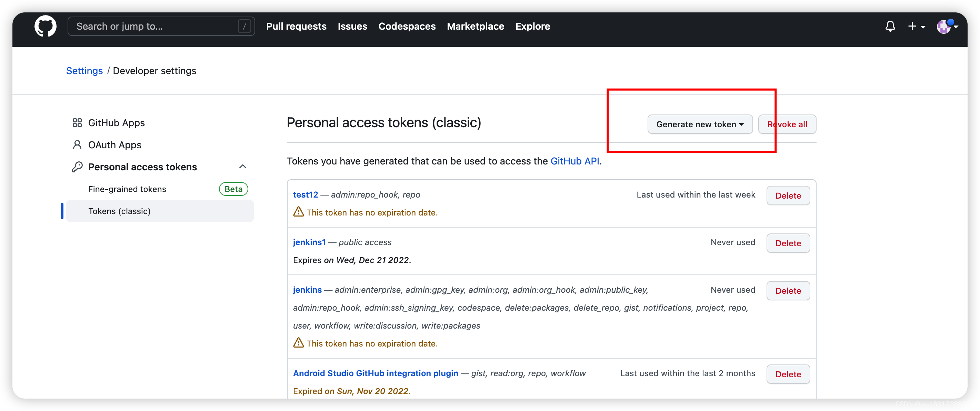Click warning icon on jenkins token

click(298, 343)
